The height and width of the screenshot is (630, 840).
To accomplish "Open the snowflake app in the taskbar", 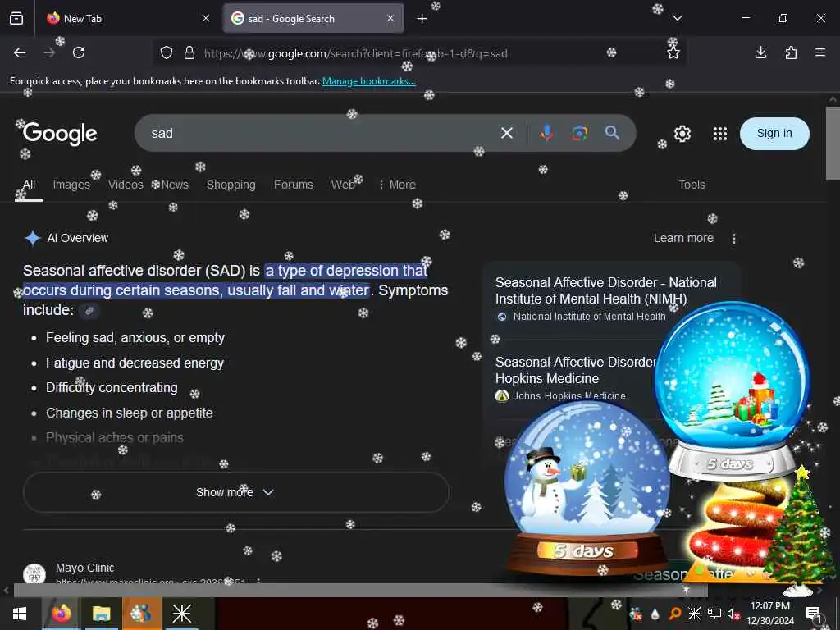I will (x=181, y=614).
